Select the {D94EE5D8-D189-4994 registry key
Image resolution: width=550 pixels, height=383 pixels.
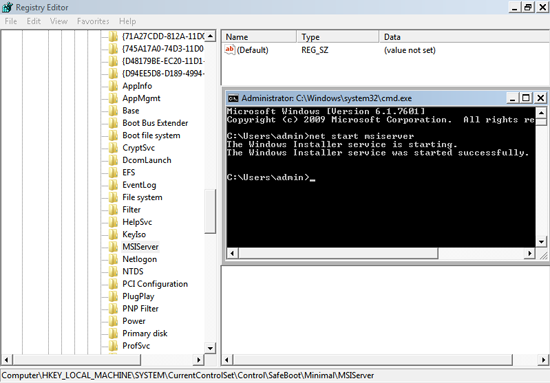point(163,73)
